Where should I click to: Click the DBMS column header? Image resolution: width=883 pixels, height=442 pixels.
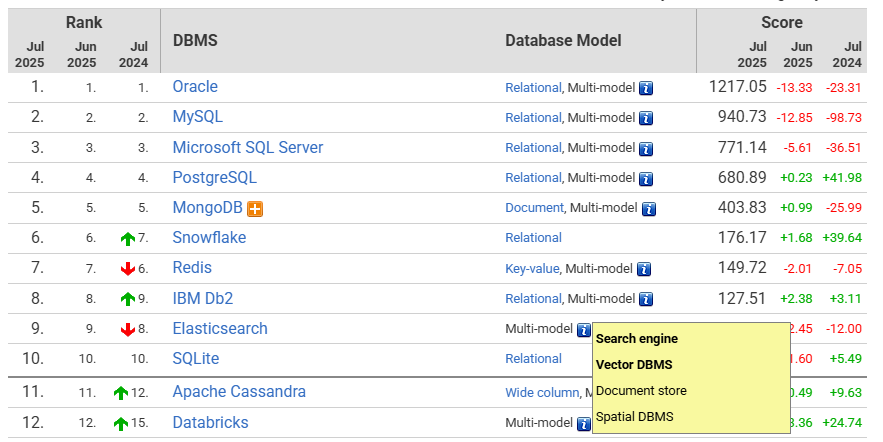195,41
